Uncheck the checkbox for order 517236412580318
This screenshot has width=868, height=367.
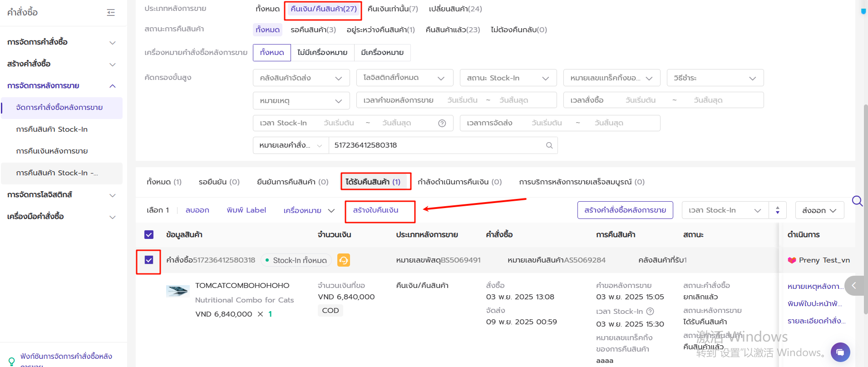coord(149,260)
